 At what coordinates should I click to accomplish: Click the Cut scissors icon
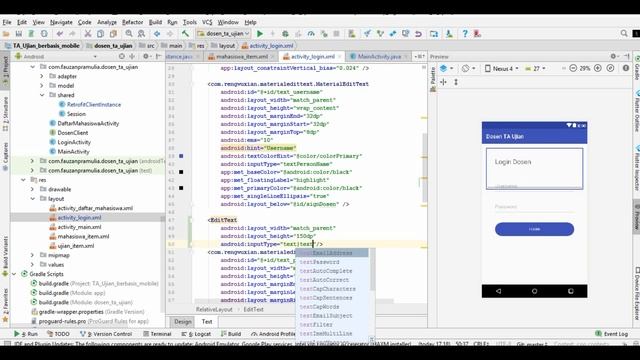coord(88,34)
